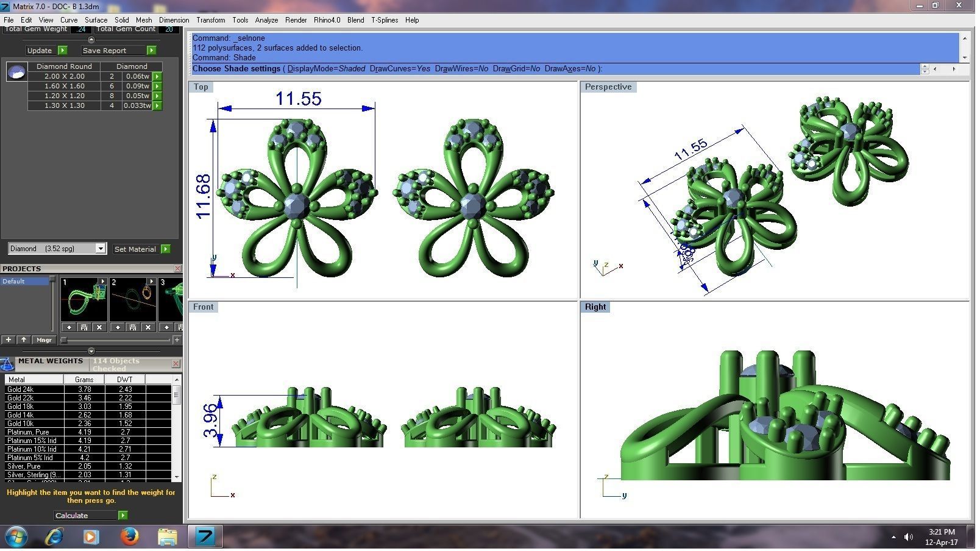Load project thumbnail 2 with its up-arrow
The image size is (980, 551).
click(118, 329)
